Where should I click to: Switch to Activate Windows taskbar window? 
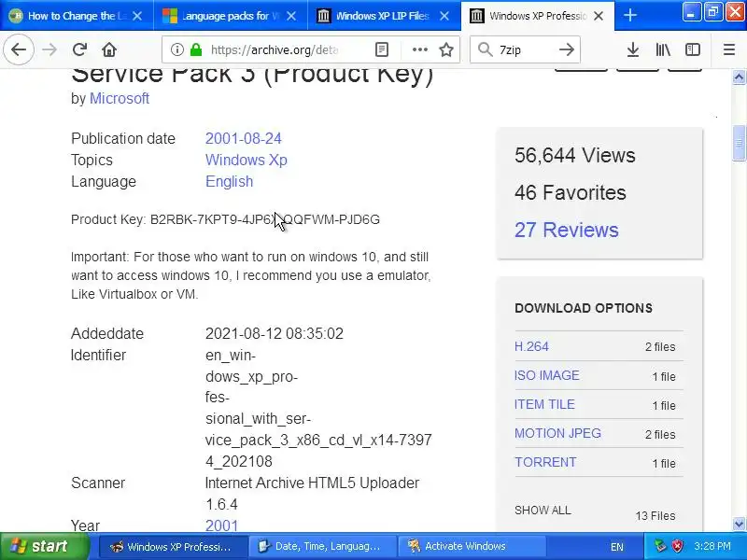click(x=472, y=546)
